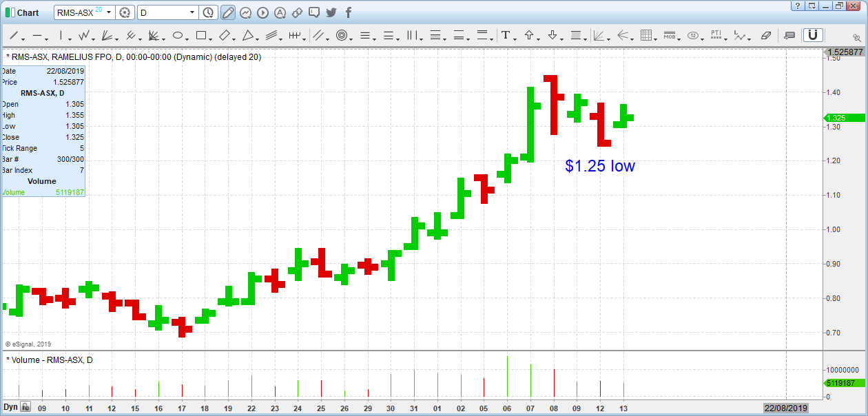Click the Volume - RMS-ASX, D pane title
This screenshot has width=868, height=416.
[50, 360]
